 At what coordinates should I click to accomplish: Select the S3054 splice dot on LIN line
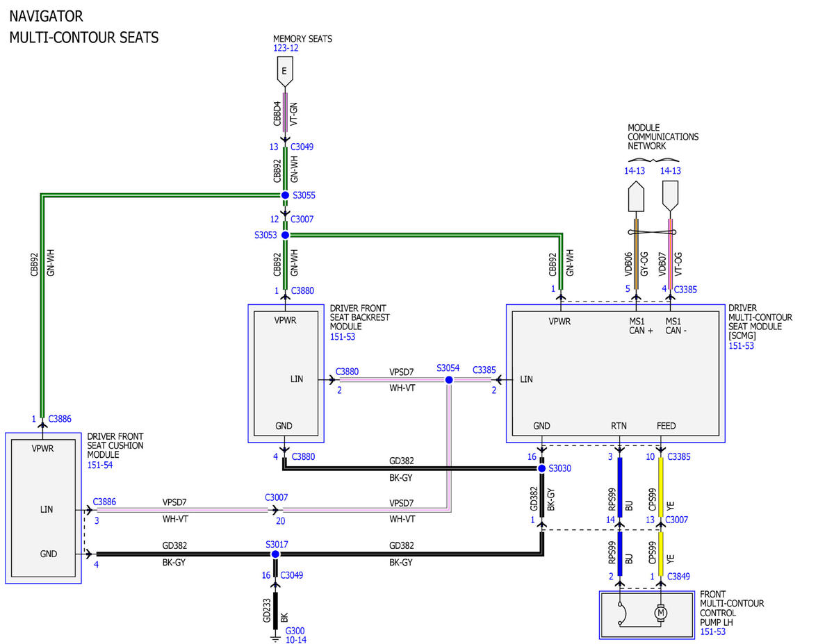(449, 380)
